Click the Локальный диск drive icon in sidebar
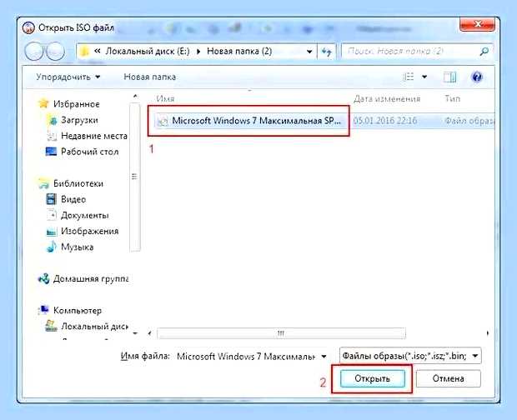 (51, 326)
